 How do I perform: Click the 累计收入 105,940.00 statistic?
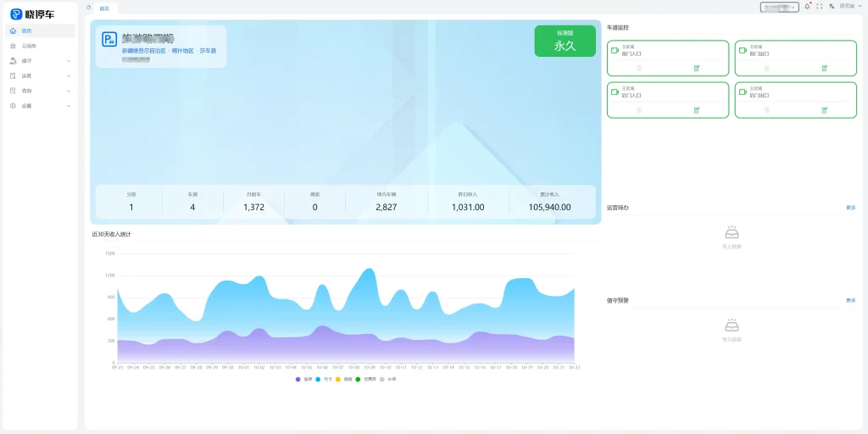coord(549,202)
